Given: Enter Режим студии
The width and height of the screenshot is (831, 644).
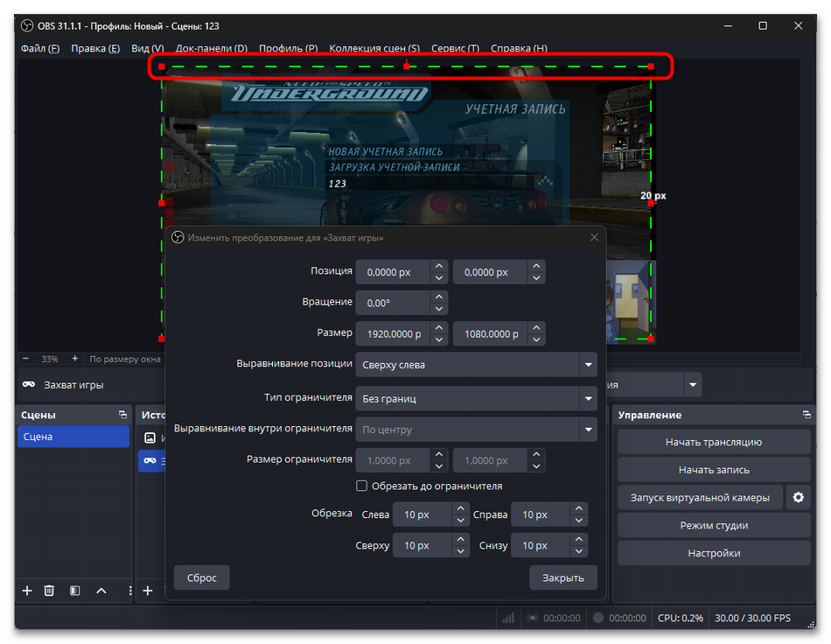Looking at the screenshot, I should pos(713,525).
